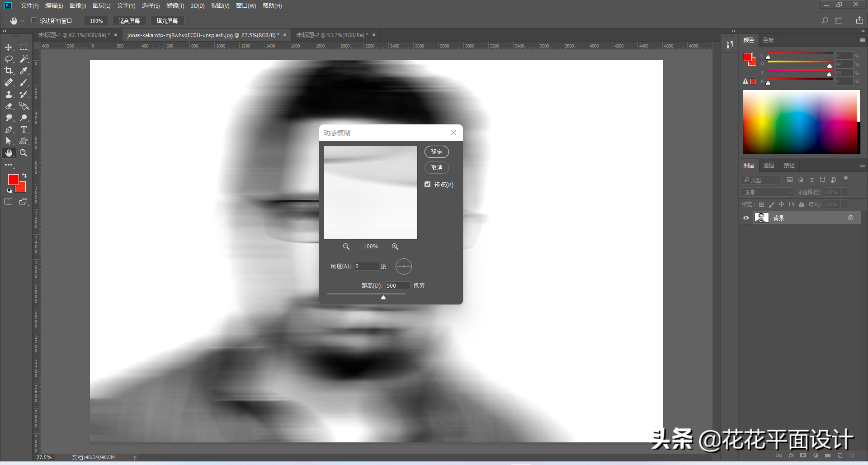Select the Crop tool
This screenshot has height=465, width=868.
[x=9, y=71]
